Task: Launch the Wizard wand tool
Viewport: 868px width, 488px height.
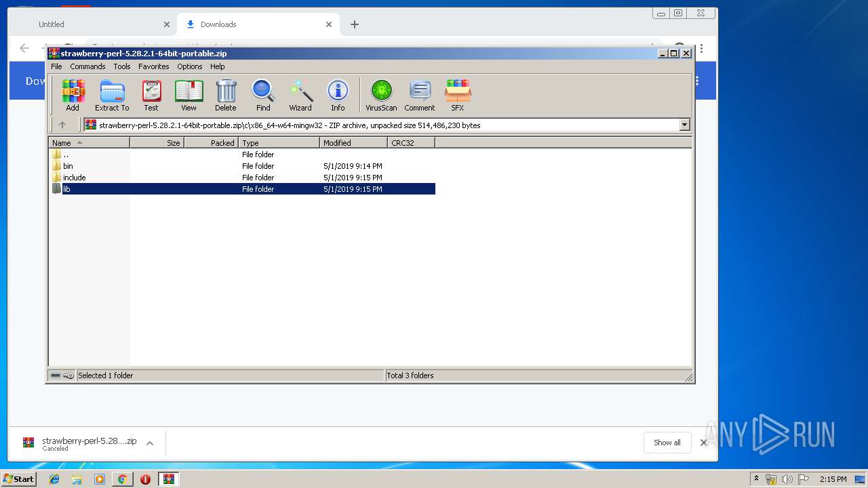Action: point(300,95)
